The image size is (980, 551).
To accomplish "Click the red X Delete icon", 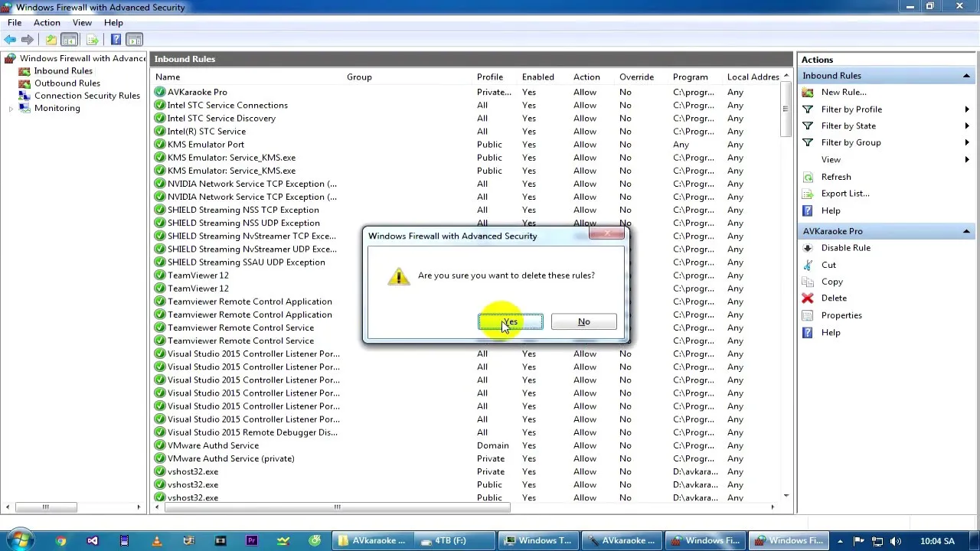I will coord(808,298).
